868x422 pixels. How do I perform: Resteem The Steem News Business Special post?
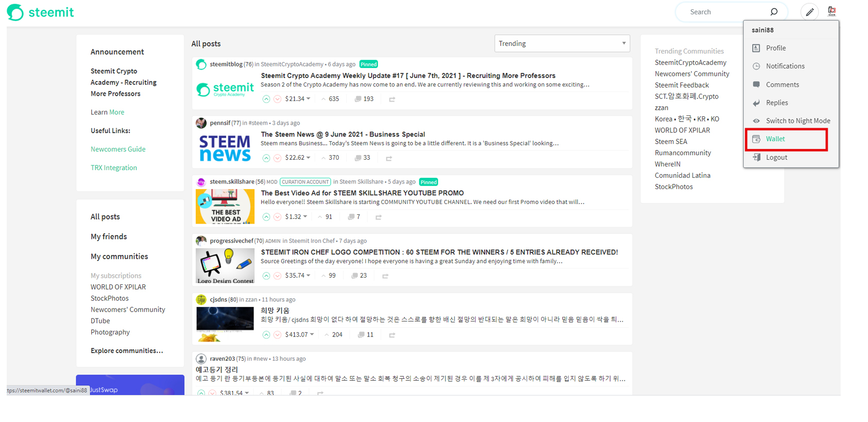tap(389, 158)
